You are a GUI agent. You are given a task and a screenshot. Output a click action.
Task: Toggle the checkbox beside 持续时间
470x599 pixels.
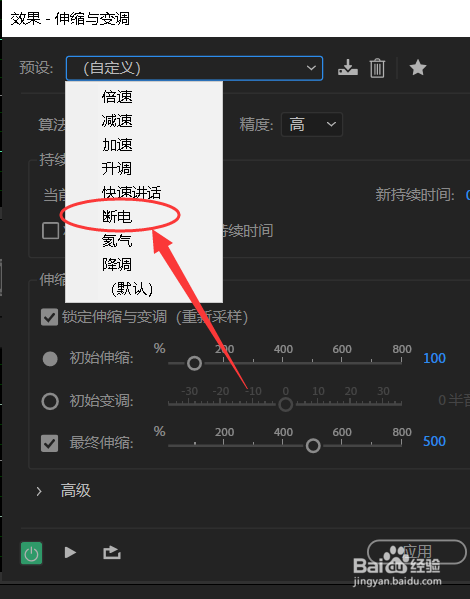pos(50,231)
